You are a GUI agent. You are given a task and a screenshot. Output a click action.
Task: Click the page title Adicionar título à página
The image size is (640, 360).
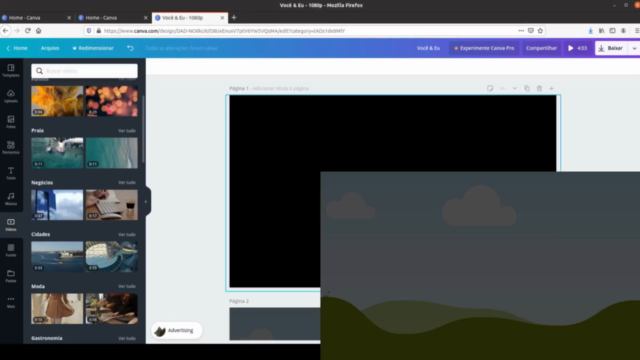click(281, 89)
